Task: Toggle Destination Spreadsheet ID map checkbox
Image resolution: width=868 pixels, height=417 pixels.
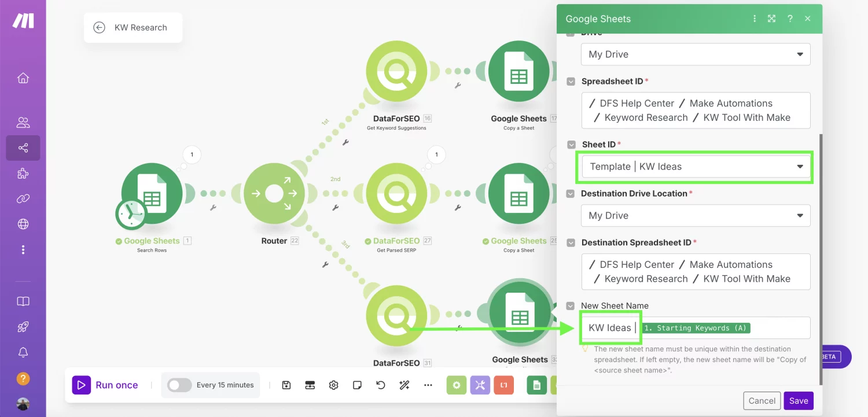Action: pyautogui.click(x=571, y=243)
